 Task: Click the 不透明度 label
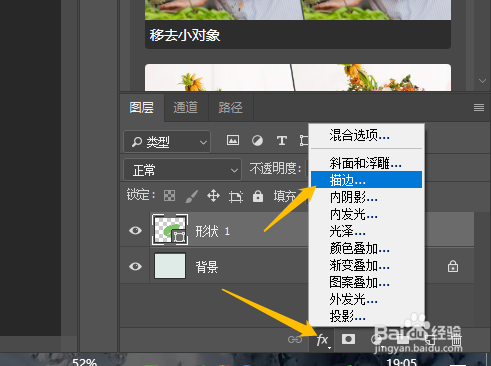click(275, 169)
